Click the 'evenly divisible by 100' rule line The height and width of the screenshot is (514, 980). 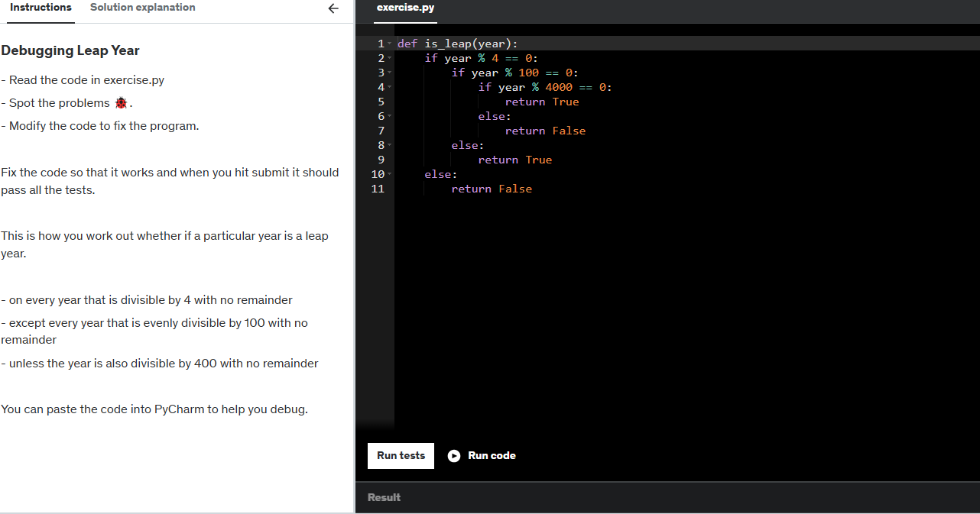click(154, 331)
